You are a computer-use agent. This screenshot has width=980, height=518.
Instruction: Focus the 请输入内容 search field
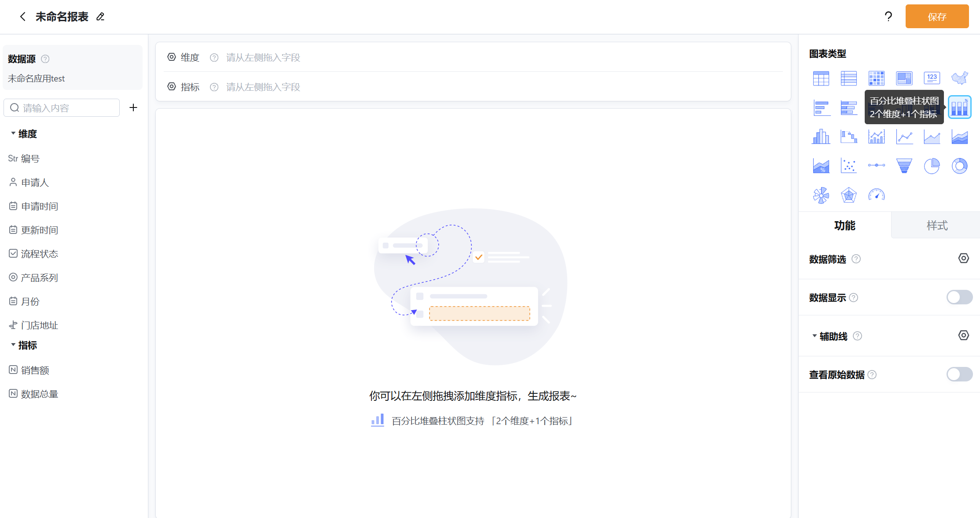pyautogui.click(x=62, y=108)
